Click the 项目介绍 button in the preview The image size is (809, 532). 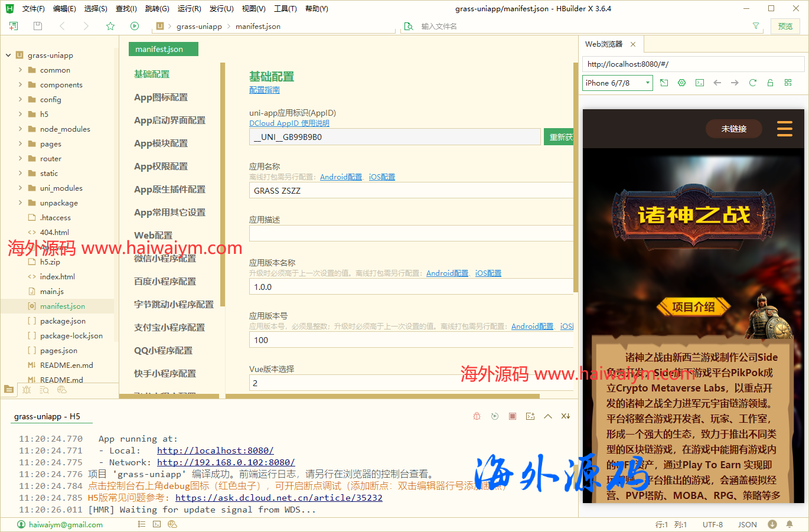(694, 306)
